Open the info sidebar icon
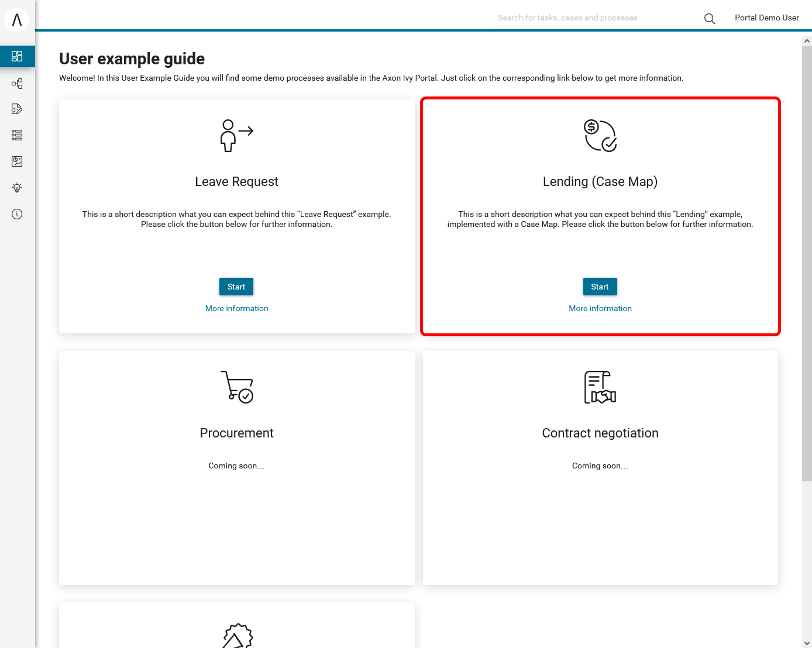 (x=17, y=214)
